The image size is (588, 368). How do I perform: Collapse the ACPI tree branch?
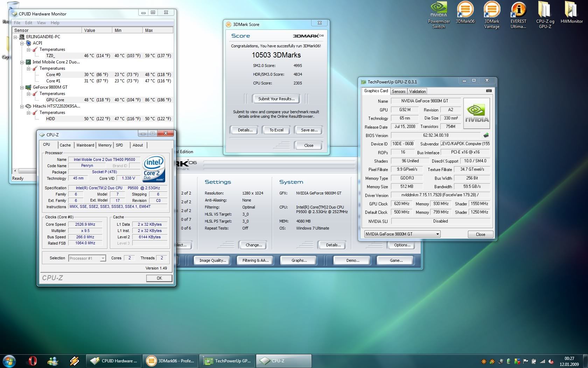pos(22,43)
